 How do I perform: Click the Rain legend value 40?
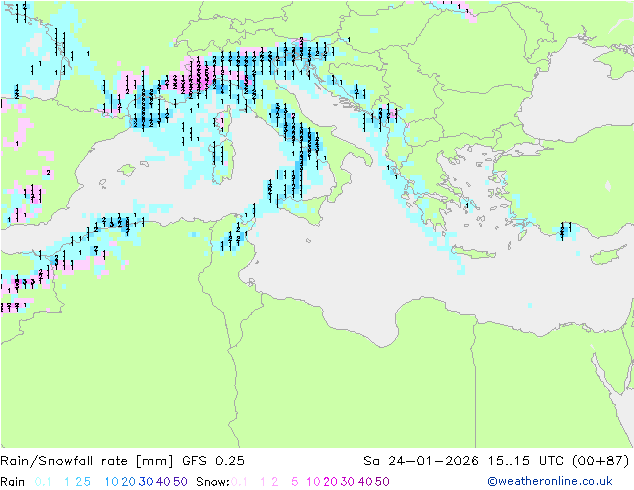(163, 482)
